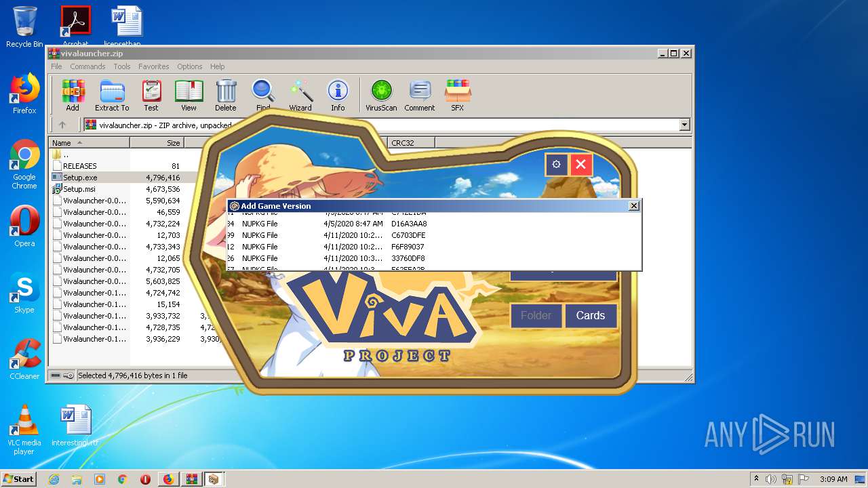Open Viva launcher settings gear
Screen dimensions: 868x488
557,164
